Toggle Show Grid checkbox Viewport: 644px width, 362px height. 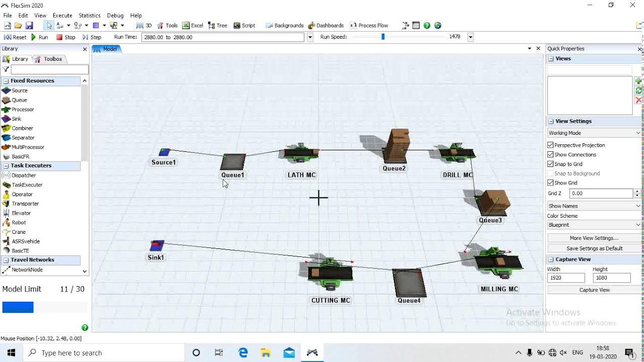point(550,183)
